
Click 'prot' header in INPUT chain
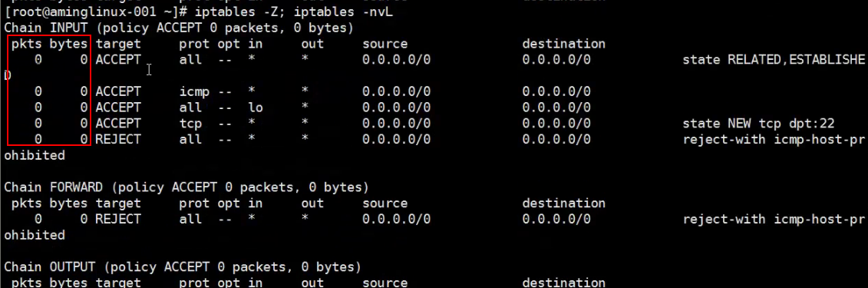pos(194,44)
